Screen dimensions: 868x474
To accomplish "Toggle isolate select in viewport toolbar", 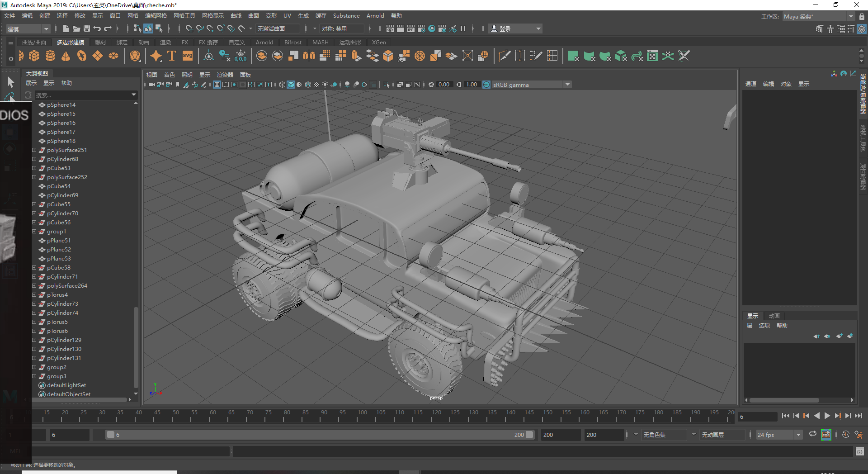I will tap(387, 85).
